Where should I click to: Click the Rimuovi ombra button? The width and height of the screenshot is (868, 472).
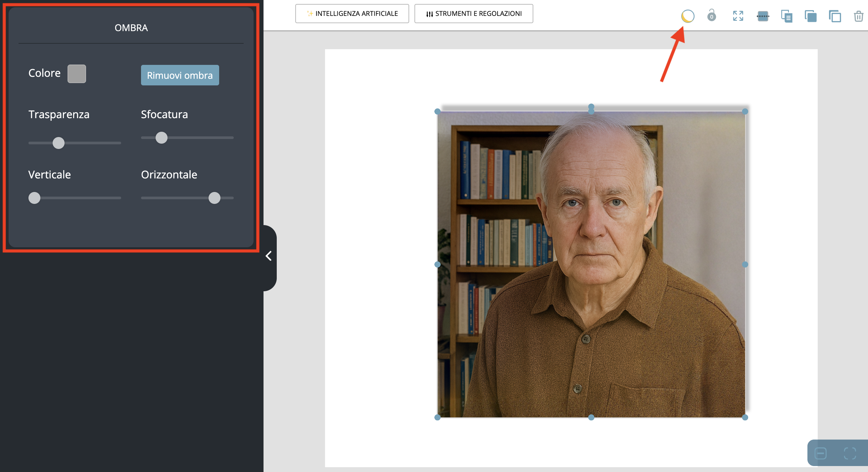(x=180, y=75)
